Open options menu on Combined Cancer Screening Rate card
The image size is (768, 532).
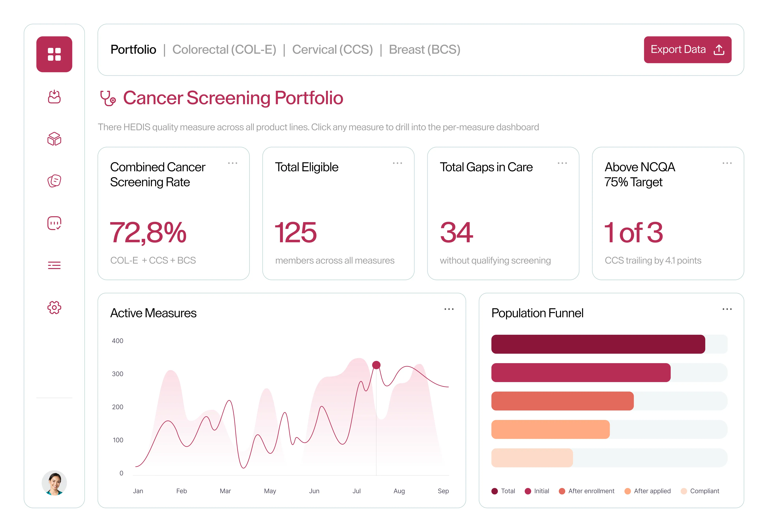[x=232, y=163]
